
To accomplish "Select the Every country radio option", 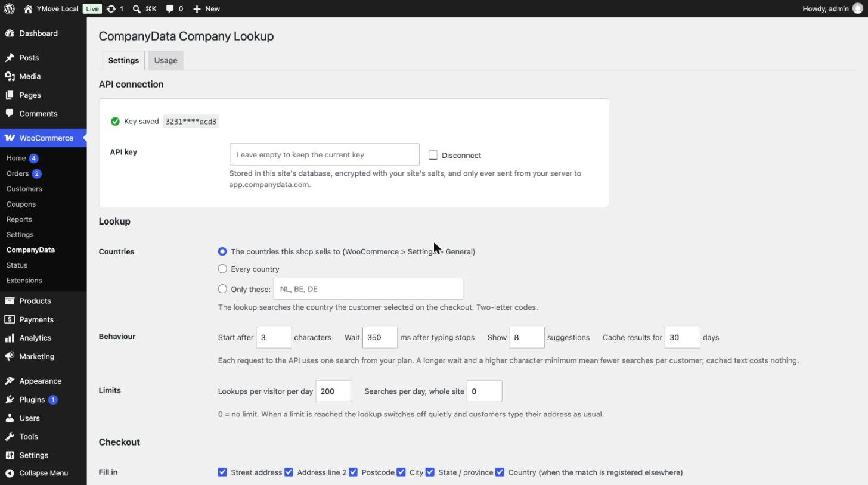I will (222, 269).
